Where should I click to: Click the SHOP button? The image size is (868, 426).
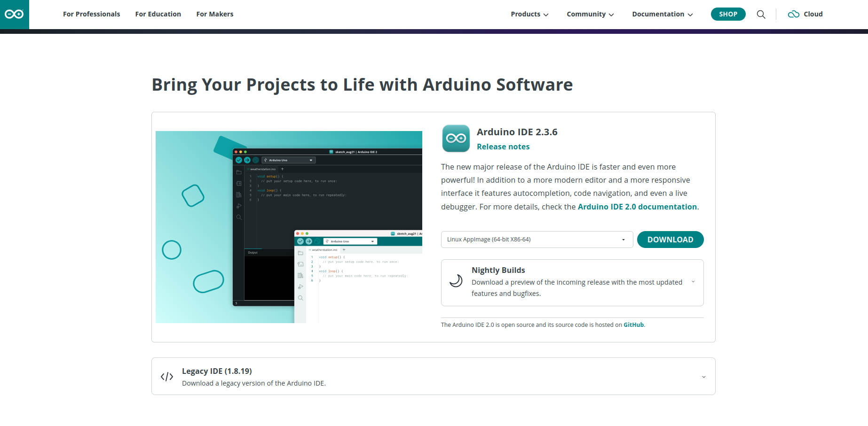(728, 14)
